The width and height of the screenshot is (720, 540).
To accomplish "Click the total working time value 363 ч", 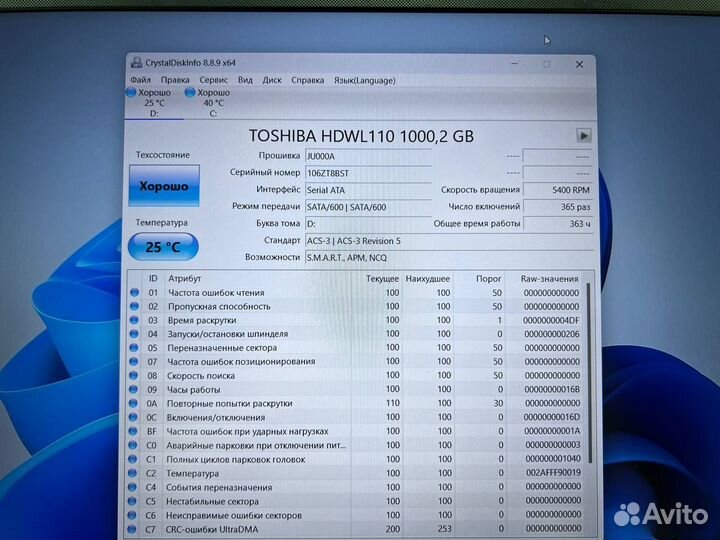I will click(558, 224).
